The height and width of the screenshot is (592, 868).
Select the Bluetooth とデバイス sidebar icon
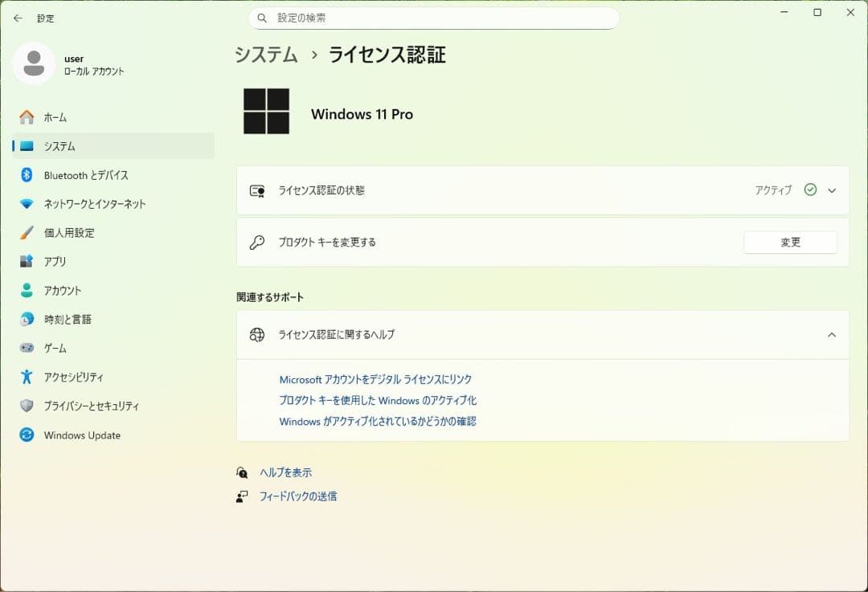click(26, 175)
